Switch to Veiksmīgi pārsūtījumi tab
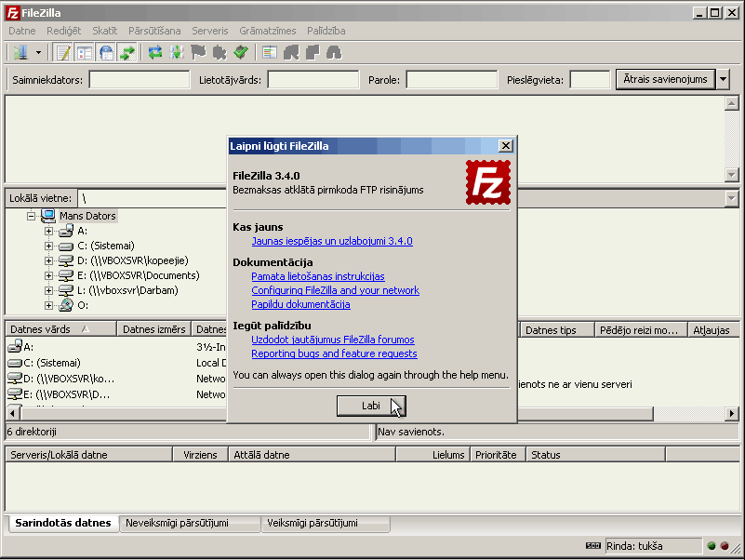The width and height of the screenshot is (745, 560). (x=326, y=524)
